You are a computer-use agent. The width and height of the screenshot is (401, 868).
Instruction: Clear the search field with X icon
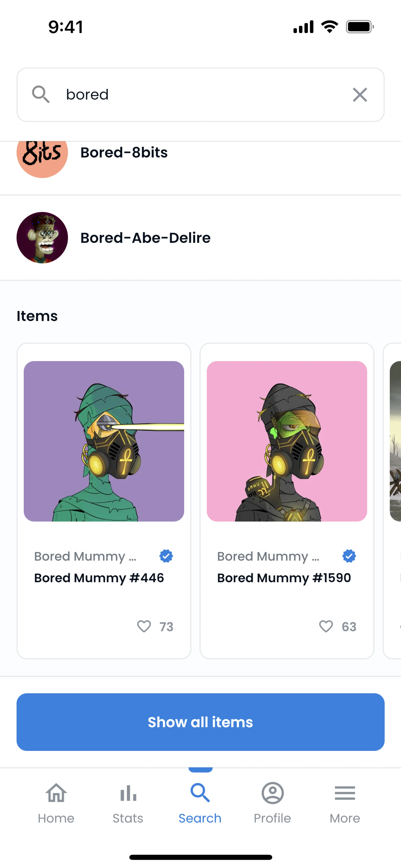(360, 95)
